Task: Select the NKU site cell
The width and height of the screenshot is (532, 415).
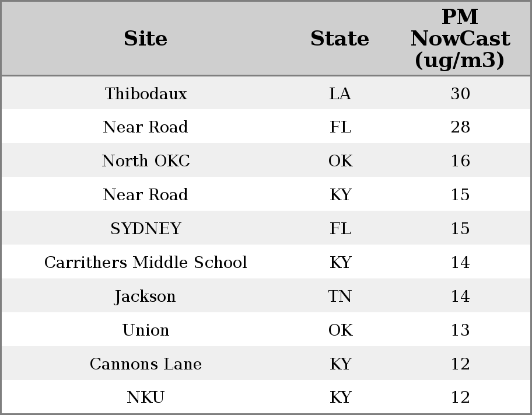Action: (x=146, y=397)
